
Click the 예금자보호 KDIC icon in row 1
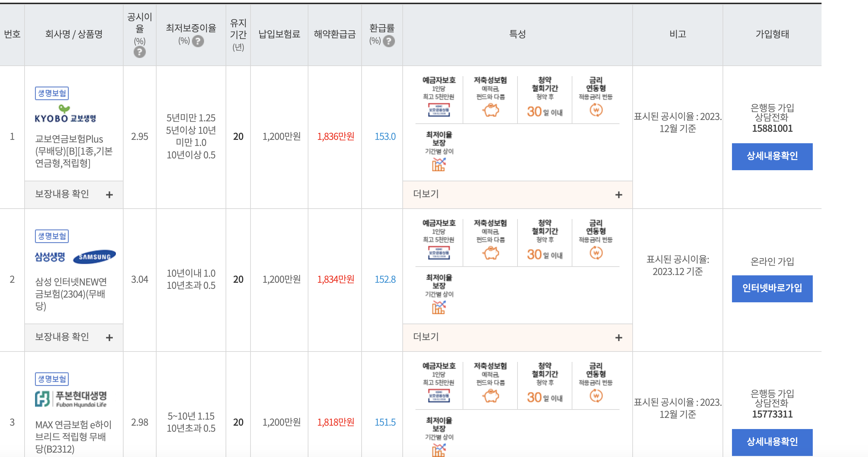tap(439, 110)
